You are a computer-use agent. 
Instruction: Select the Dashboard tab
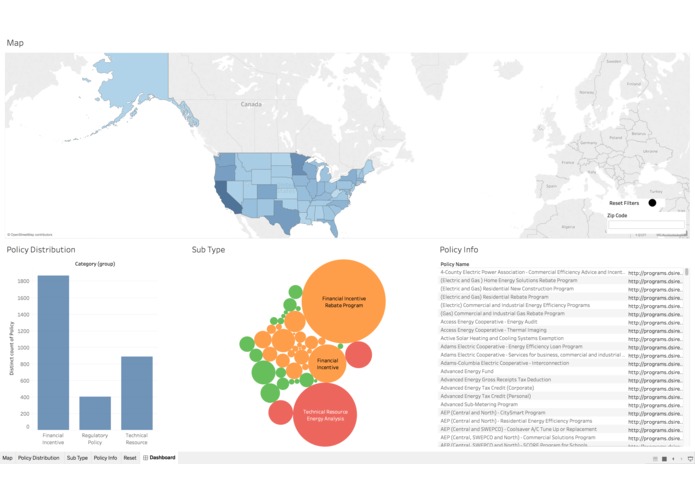tap(159, 458)
